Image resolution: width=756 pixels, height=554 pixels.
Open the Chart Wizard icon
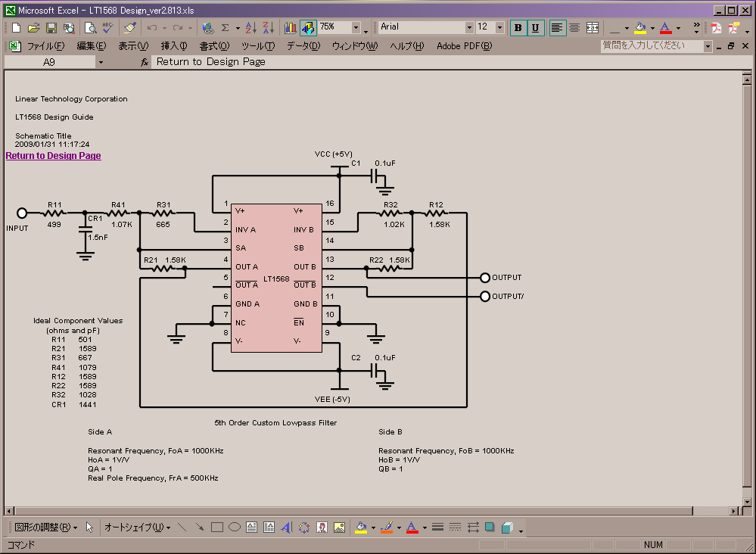pos(291,27)
